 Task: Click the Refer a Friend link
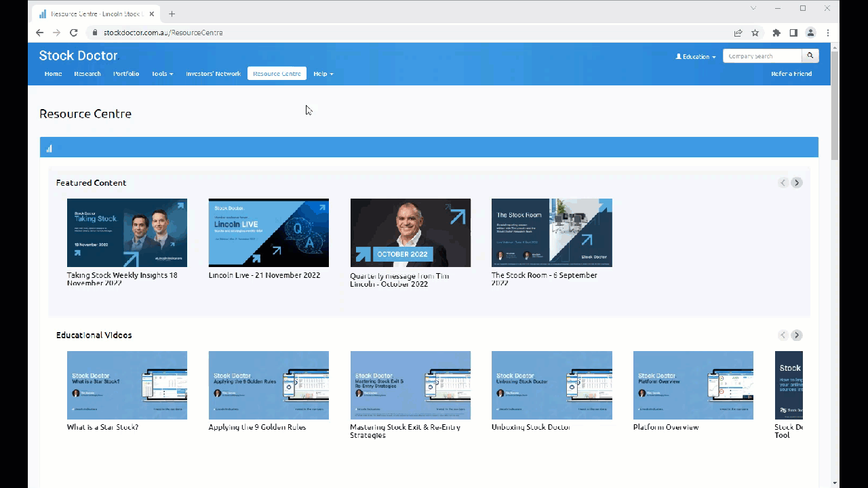tap(791, 74)
